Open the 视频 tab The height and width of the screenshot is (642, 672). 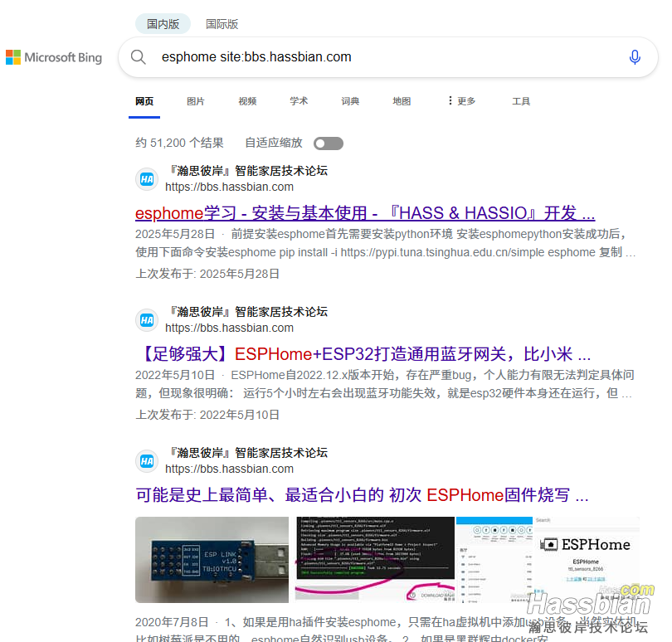coord(247,101)
